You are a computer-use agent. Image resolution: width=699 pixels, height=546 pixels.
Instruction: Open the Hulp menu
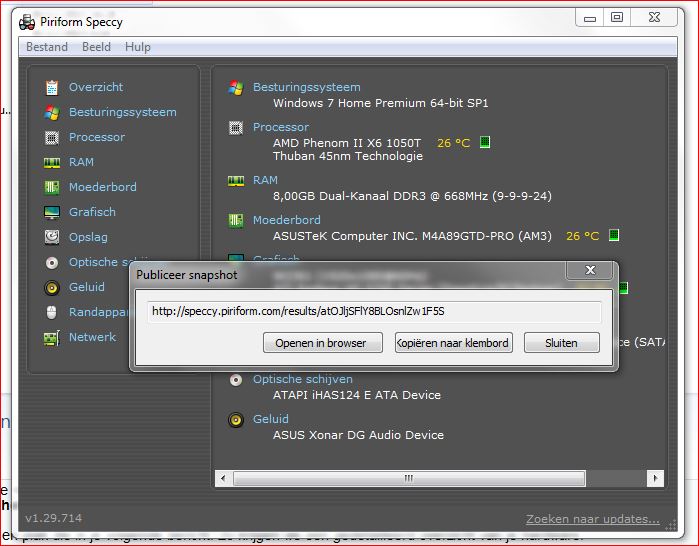point(138,47)
